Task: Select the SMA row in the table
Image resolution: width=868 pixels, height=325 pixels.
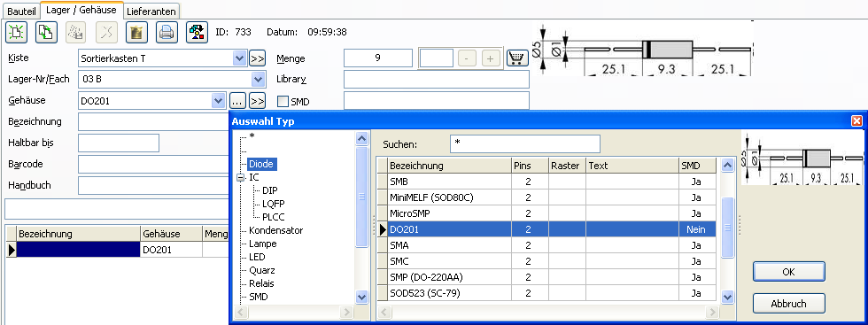Action: click(546, 245)
